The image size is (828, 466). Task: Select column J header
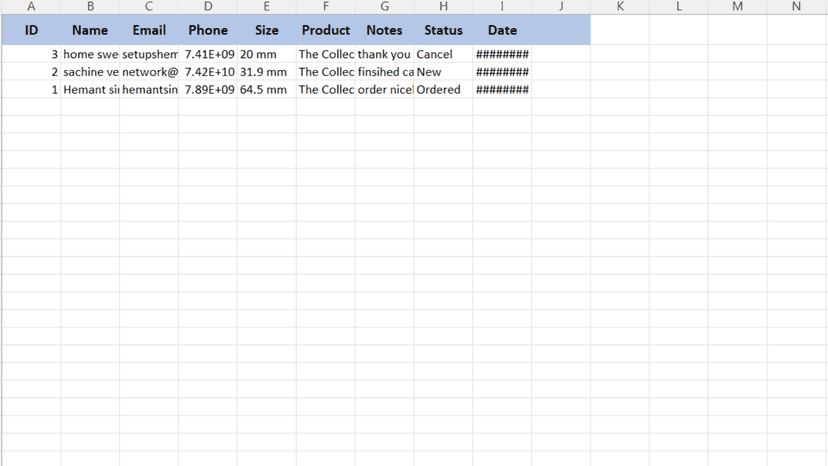tap(561, 6)
